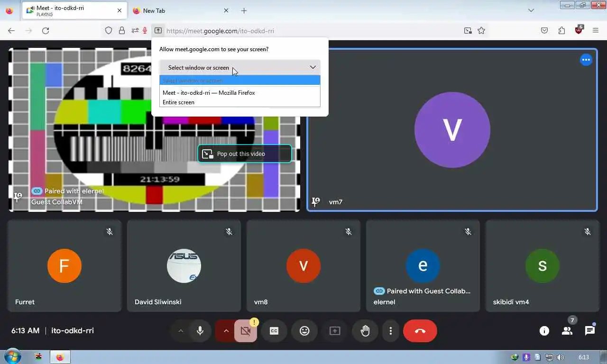Select the highlighted Select window or screen option
The width and height of the screenshot is (607, 364).
240,80
